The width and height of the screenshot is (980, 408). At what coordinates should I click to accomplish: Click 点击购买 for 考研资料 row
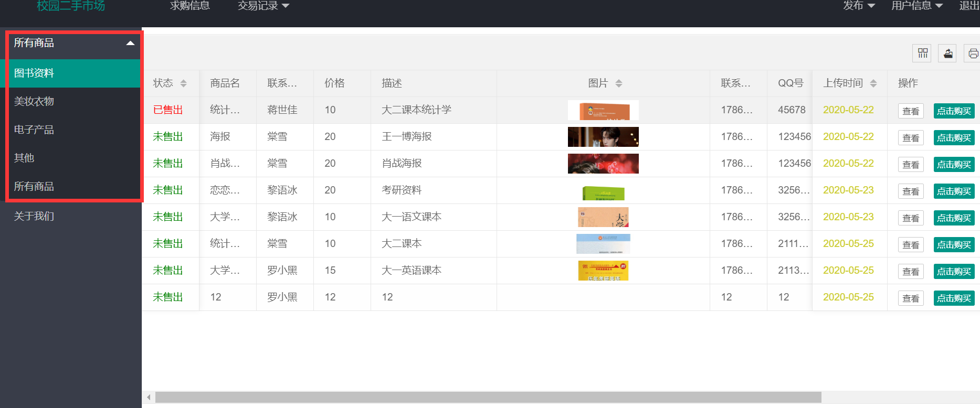point(954,191)
